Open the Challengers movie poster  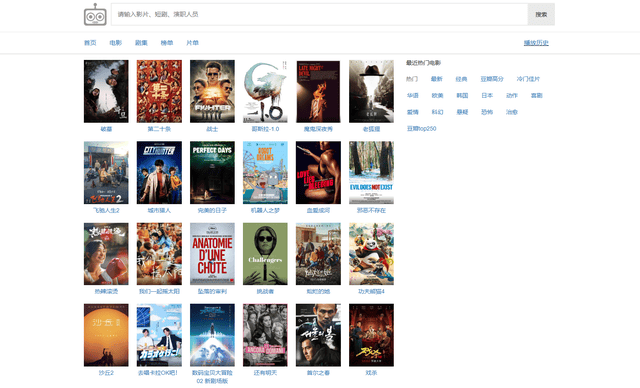click(265, 254)
